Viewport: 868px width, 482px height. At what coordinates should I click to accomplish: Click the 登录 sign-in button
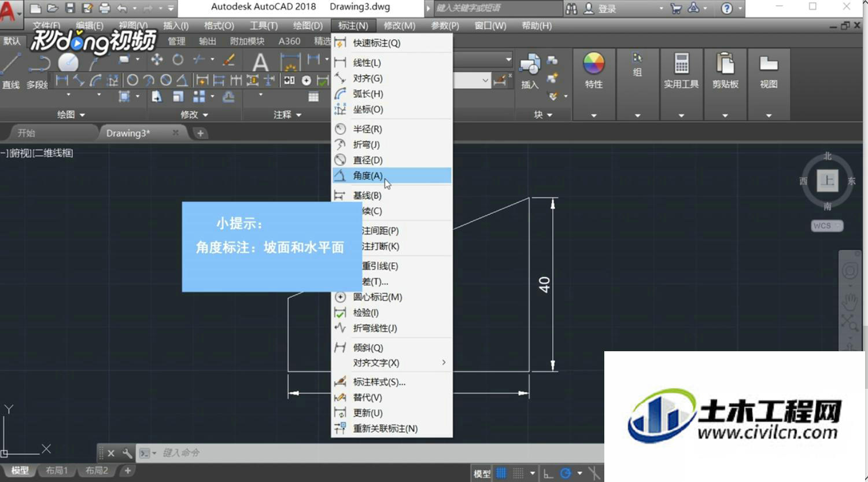click(x=600, y=9)
